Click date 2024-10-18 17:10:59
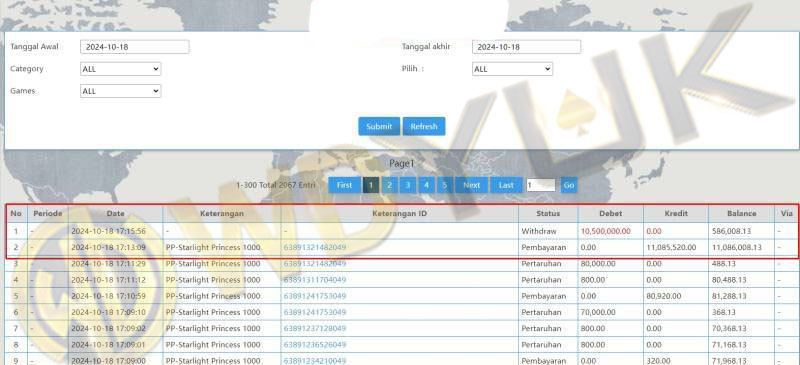Screen dimensions: 800x365 coord(108,296)
